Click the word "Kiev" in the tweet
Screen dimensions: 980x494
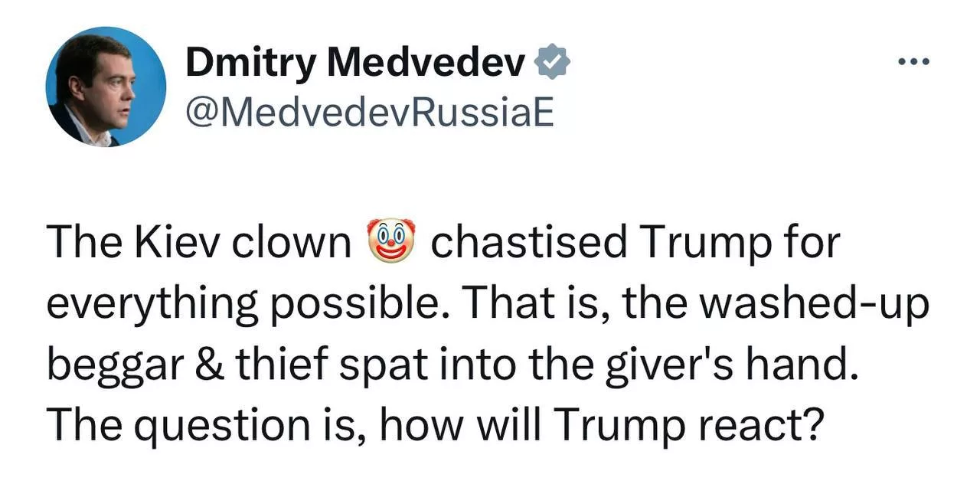[177, 243]
